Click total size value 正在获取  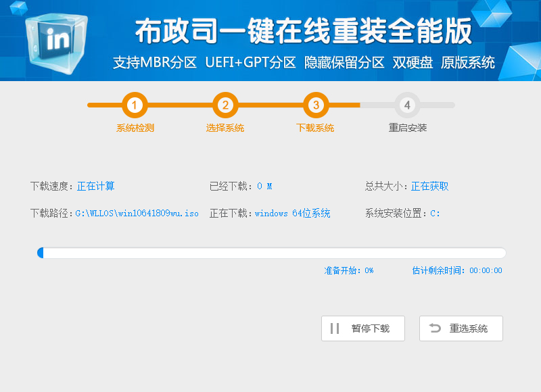pyautogui.click(x=429, y=186)
